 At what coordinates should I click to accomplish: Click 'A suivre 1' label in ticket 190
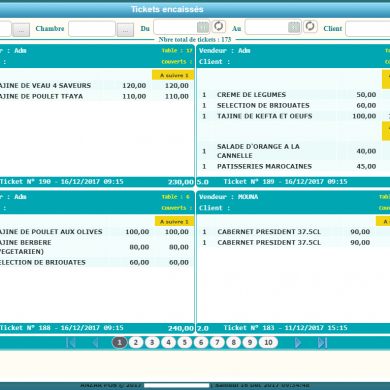tap(173, 75)
